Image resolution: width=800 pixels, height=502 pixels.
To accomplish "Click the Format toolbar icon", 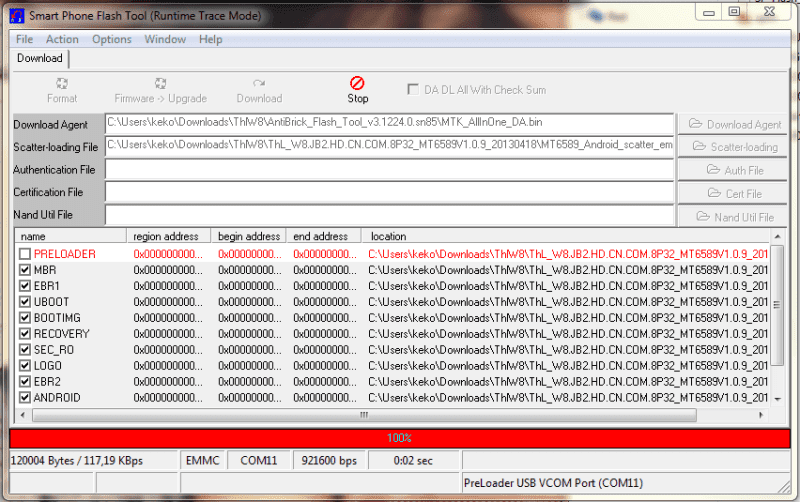I will 62,84.
